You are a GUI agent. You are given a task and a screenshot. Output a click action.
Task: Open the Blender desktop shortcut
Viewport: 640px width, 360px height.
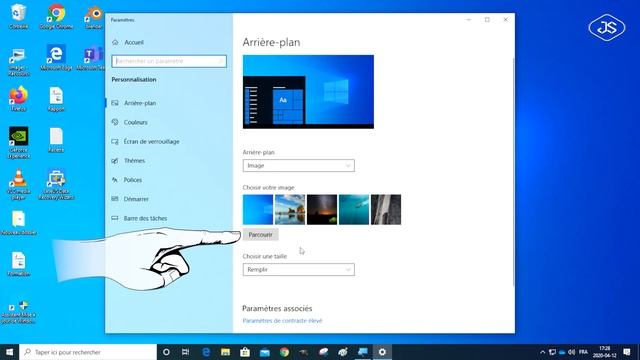[x=94, y=17]
